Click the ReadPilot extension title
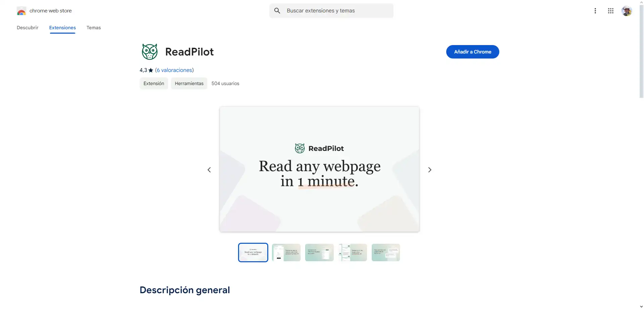Screen dimensions: 644x309 tap(189, 52)
